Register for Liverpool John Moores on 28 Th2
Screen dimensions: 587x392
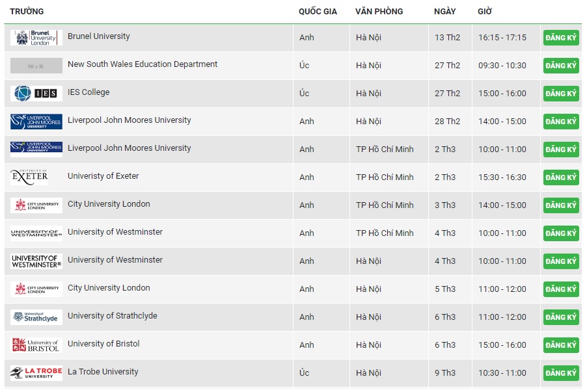pos(561,122)
